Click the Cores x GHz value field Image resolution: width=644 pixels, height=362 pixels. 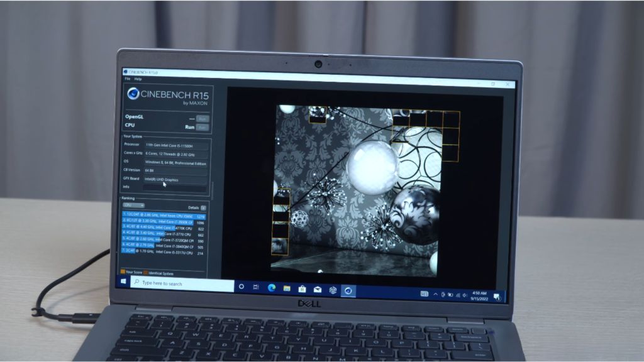point(176,155)
